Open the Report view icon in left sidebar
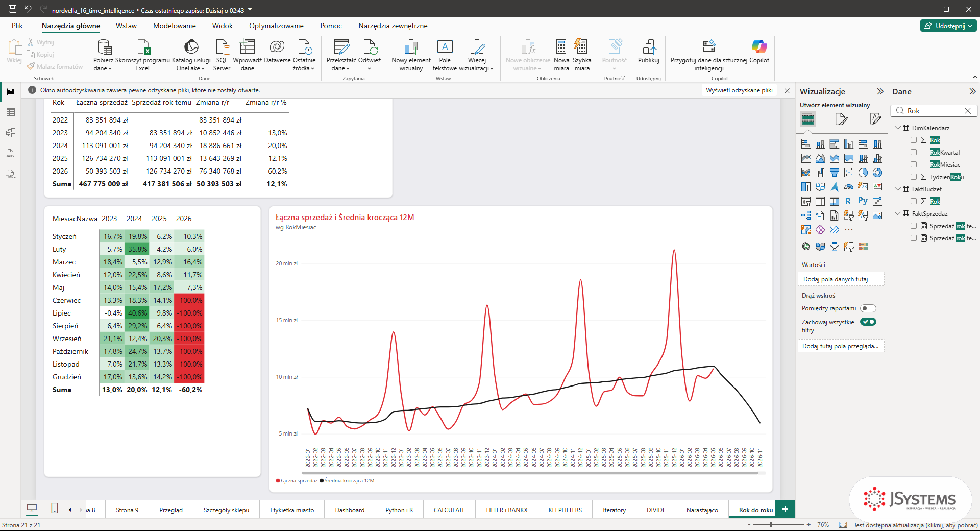 coord(10,92)
